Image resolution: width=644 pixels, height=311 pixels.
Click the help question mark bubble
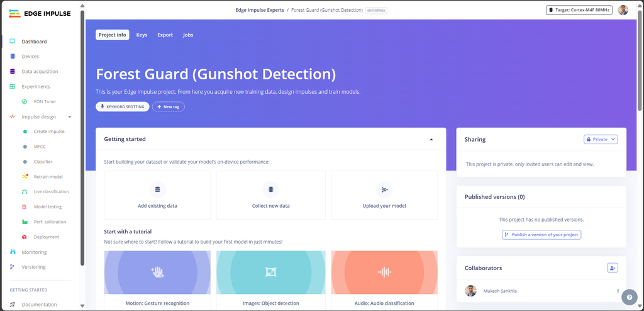tap(630, 297)
